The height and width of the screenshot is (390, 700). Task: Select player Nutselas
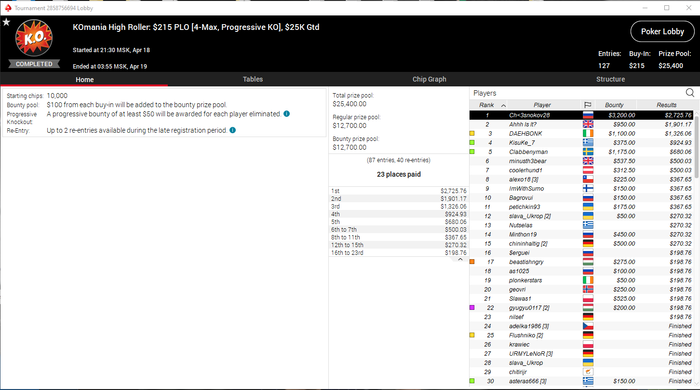pyautogui.click(x=521, y=225)
